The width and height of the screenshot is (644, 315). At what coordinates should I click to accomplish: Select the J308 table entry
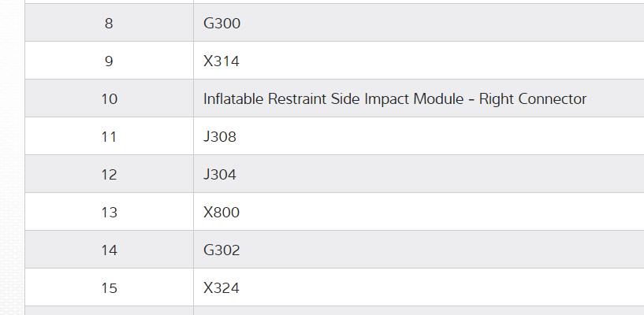(x=220, y=137)
